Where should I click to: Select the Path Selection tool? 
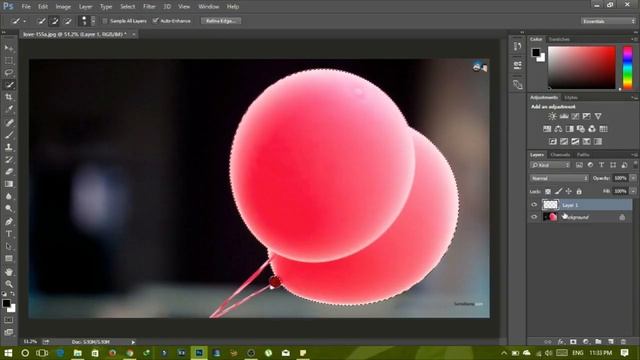9,247
